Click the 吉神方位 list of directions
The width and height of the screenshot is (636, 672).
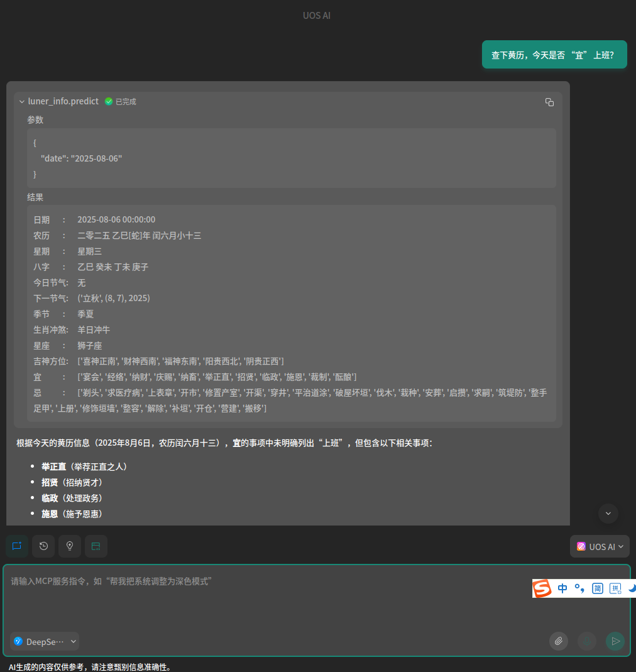pos(180,361)
